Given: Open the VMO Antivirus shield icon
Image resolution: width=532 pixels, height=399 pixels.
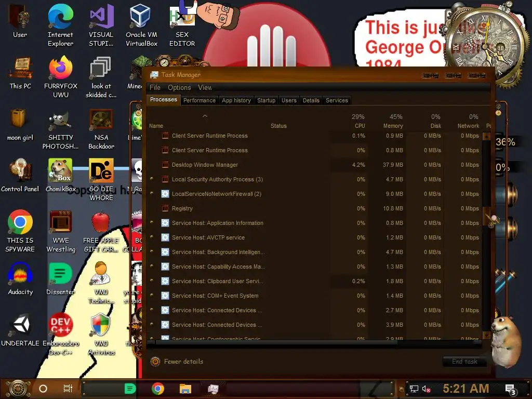Looking at the screenshot, I should pos(101,334).
